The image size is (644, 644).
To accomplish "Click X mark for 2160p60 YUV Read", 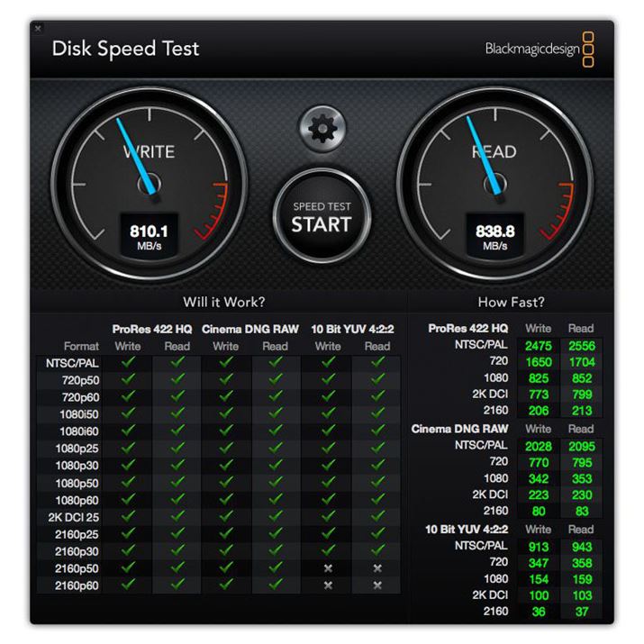I will coord(377,585).
